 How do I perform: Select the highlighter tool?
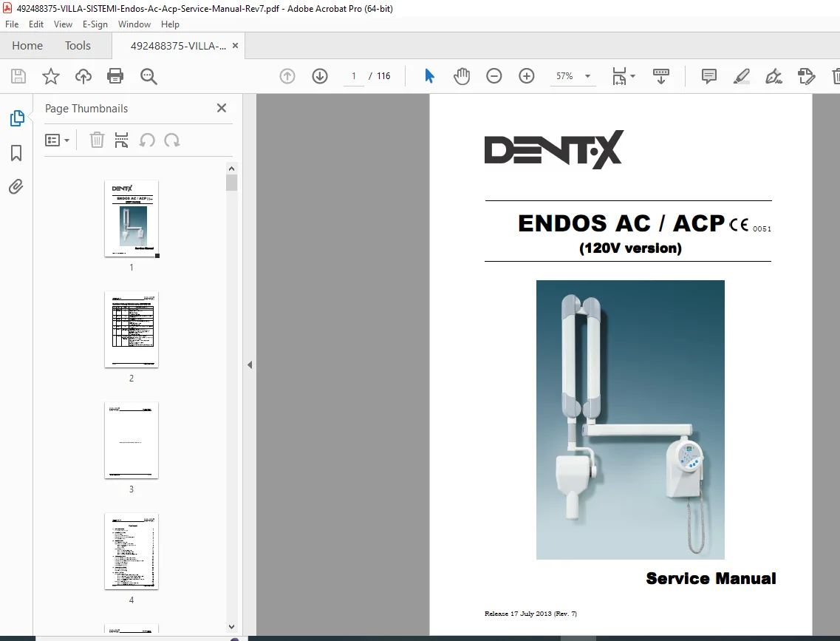pos(742,76)
